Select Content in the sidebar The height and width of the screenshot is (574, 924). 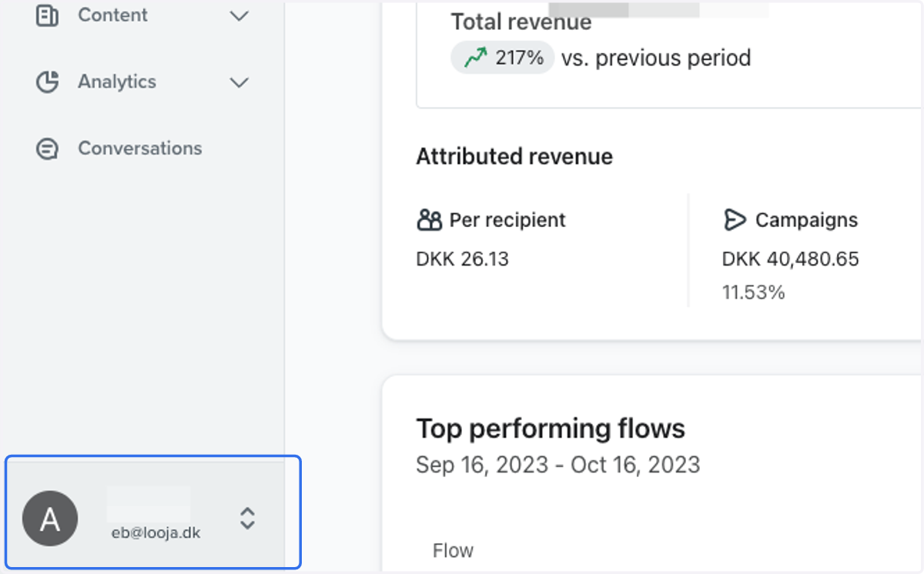112,15
